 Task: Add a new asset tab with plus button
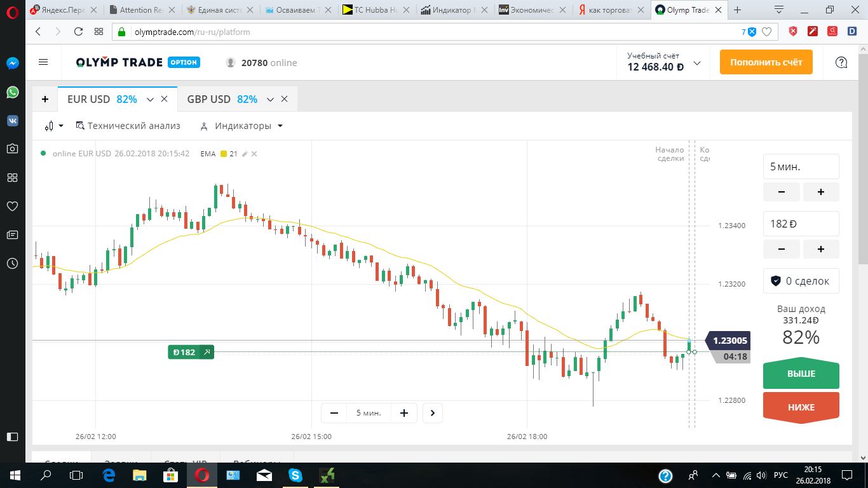pos(45,99)
